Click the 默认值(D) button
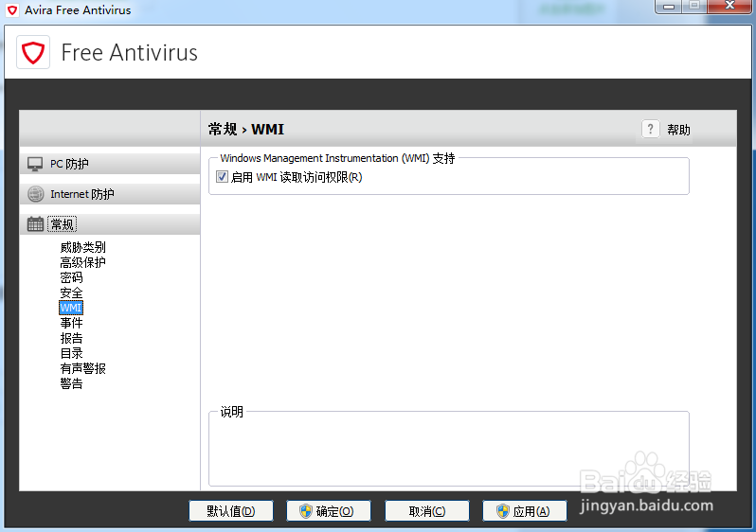 coord(231,511)
